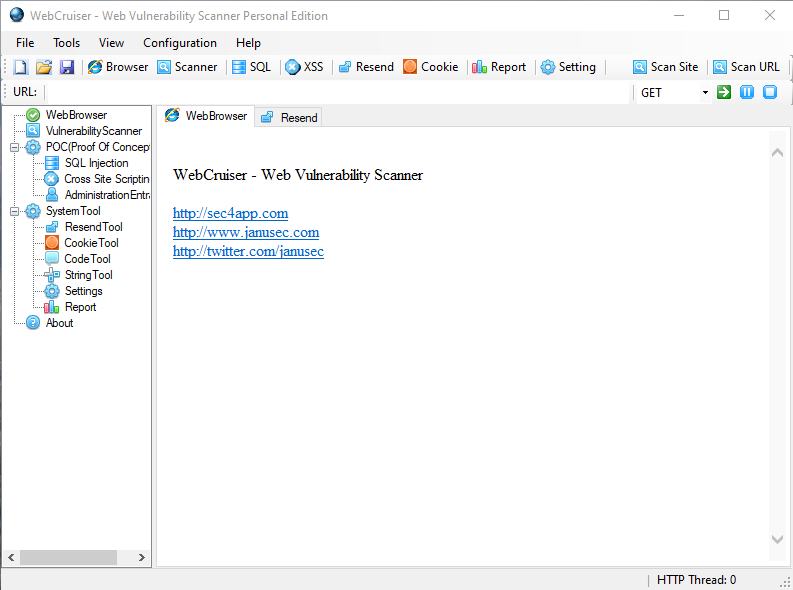Maximize the WebCruiser window
The width and height of the screenshot is (793, 590).
click(x=724, y=16)
